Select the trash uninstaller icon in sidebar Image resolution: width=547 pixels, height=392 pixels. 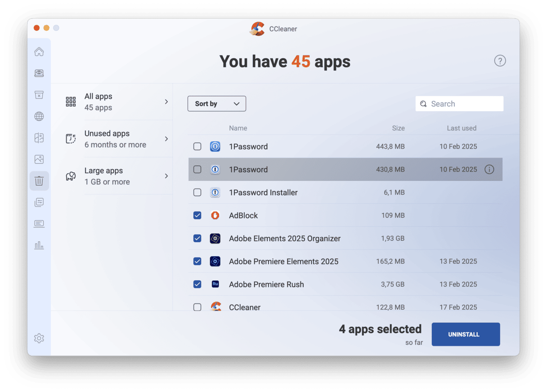click(39, 181)
